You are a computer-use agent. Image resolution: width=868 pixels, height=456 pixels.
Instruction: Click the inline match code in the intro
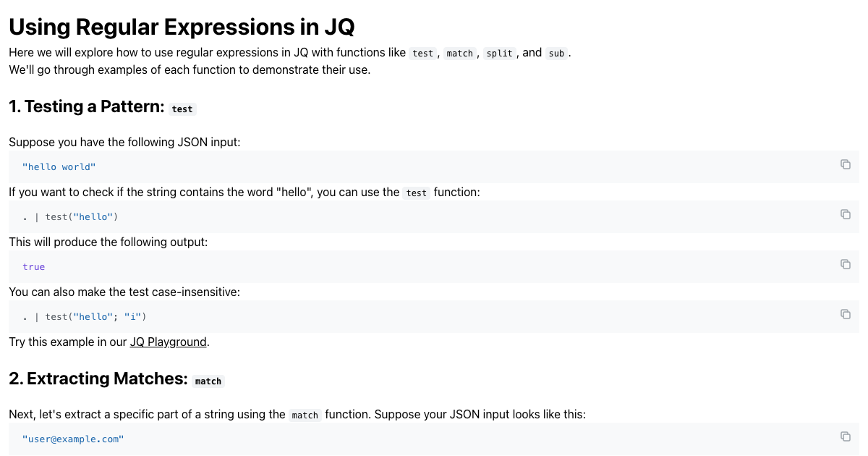pos(459,53)
